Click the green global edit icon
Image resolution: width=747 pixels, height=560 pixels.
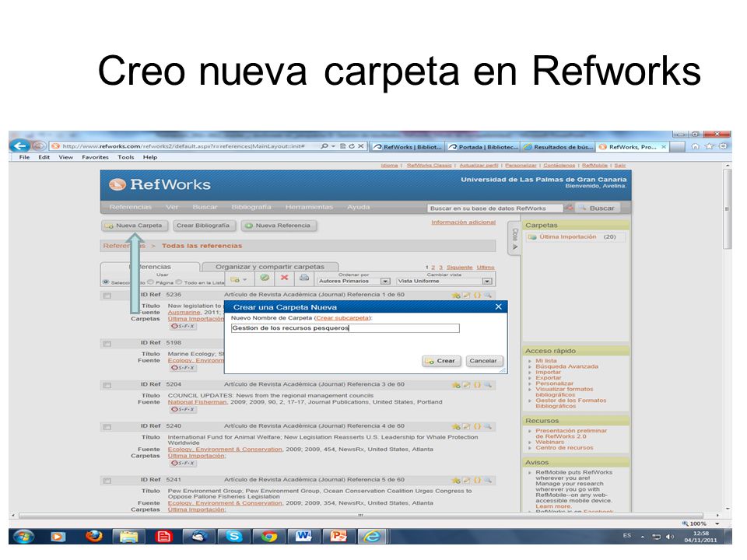click(x=265, y=278)
